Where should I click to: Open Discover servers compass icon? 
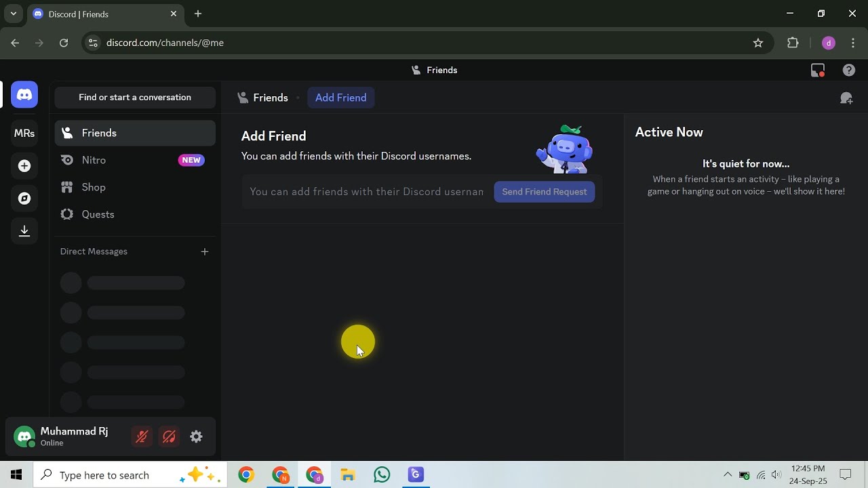click(24, 199)
